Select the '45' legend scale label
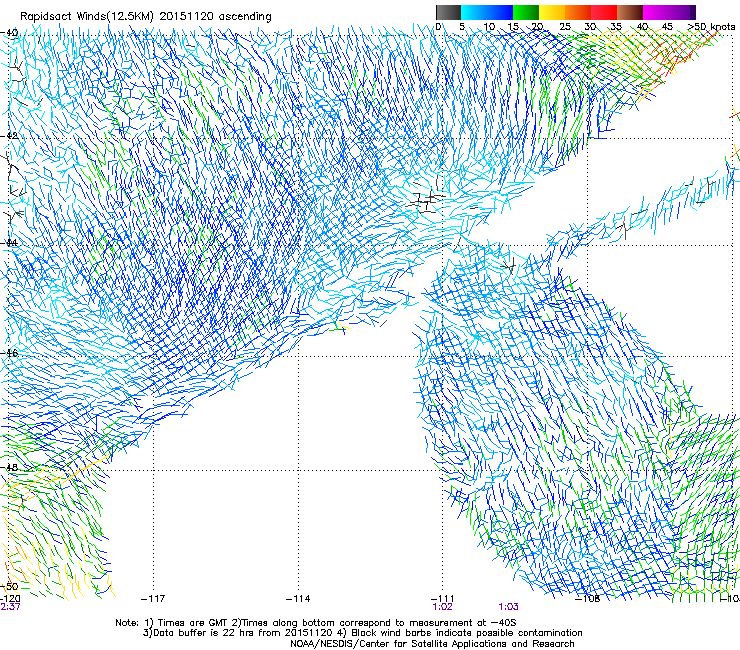The width and height of the screenshot is (740, 650). (x=667, y=27)
